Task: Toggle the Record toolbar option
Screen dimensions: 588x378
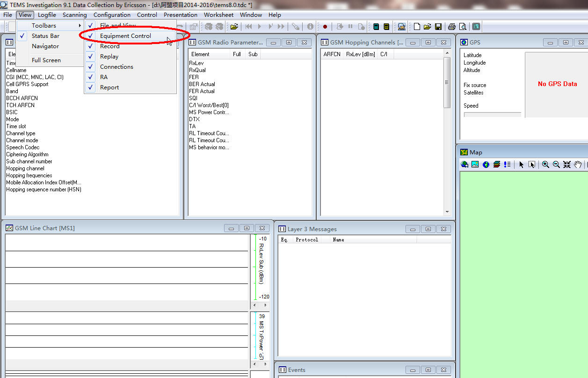Action: pyautogui.click(x=131, y=46)
